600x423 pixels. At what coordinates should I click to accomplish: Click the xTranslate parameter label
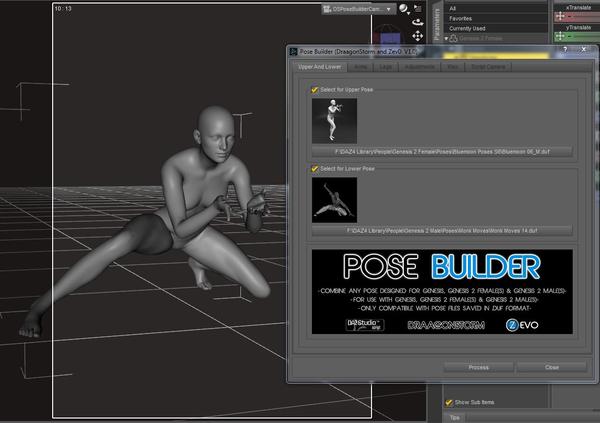[578, 7]
